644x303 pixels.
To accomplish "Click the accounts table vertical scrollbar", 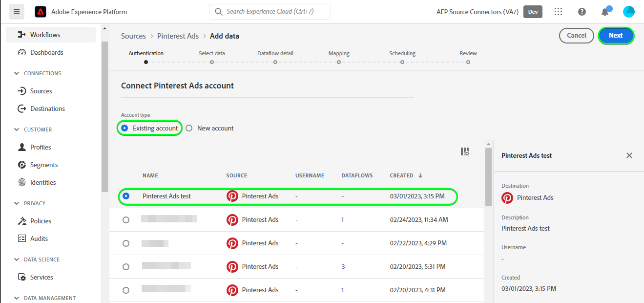I will (488, 177).
